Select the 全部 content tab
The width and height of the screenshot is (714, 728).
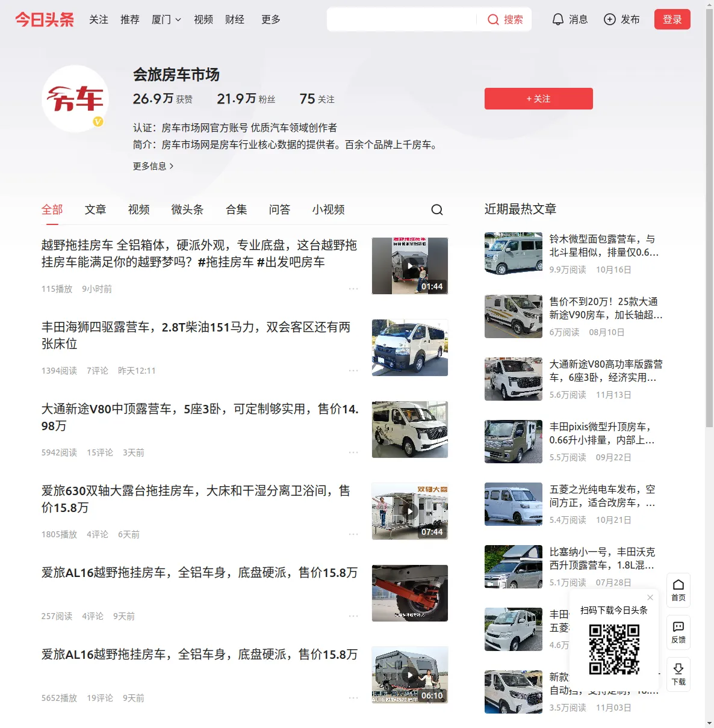pyautogui.click(x=52, y=209)
